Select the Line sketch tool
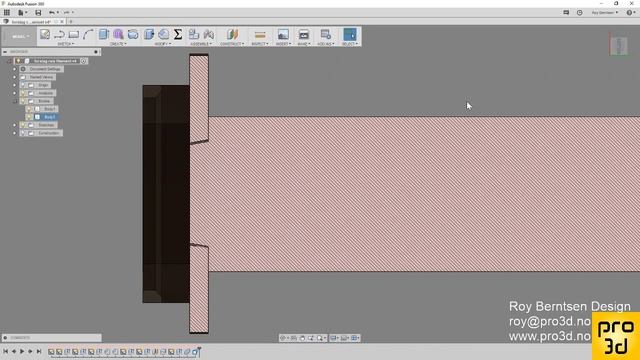The width and height of the screenshot is (640, 360). pyautogui.click(x=59, y=34)
